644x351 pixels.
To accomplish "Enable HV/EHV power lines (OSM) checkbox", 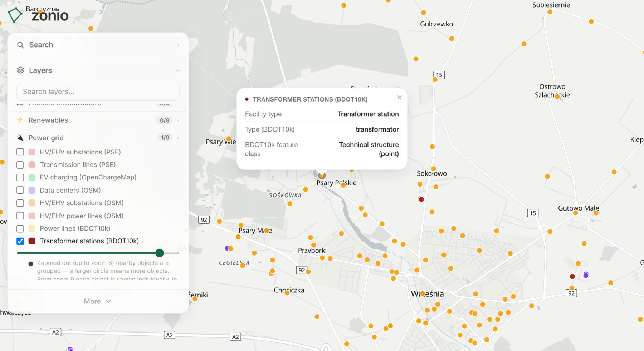I will (20, 216).
